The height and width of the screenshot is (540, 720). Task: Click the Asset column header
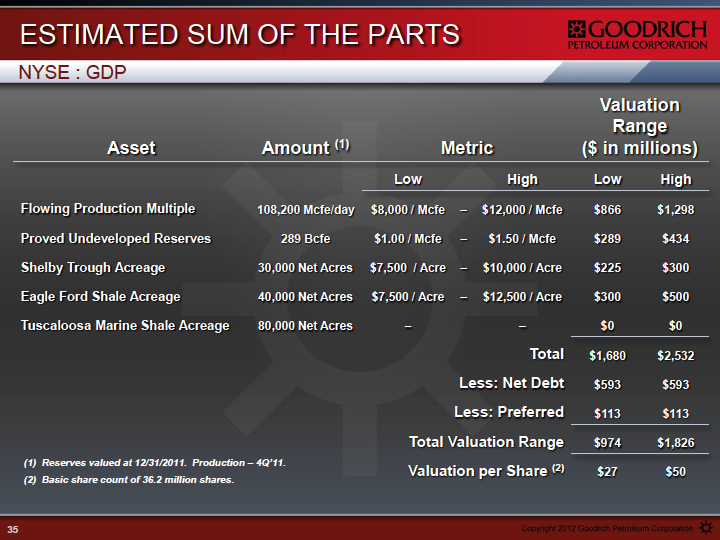(131, 148)
